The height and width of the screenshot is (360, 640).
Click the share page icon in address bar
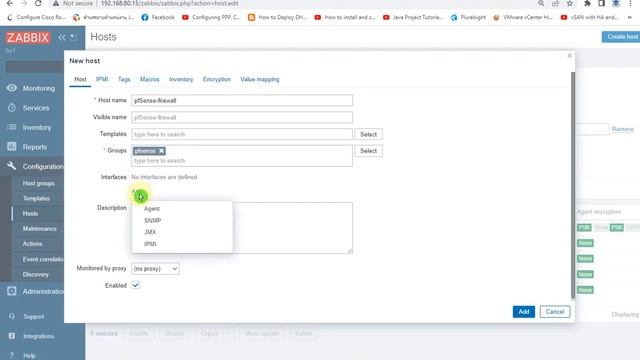coord(555,3)
